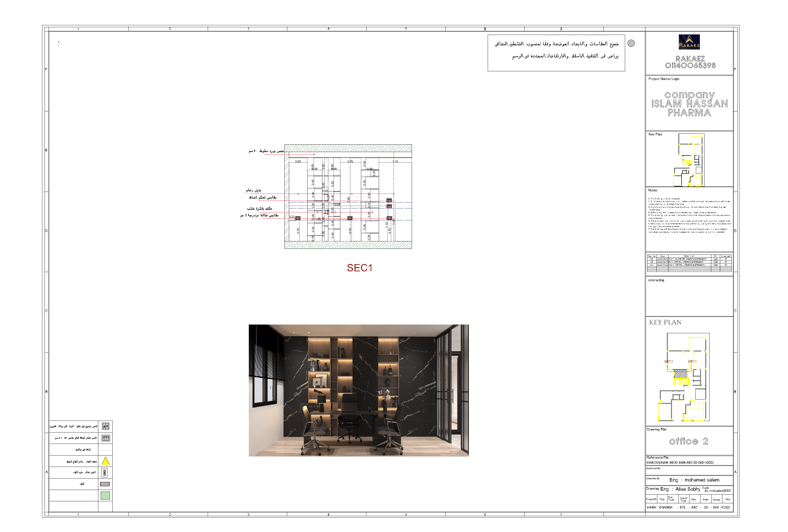
Task: Click the red SEC1 section title
Action: (359, 268)
